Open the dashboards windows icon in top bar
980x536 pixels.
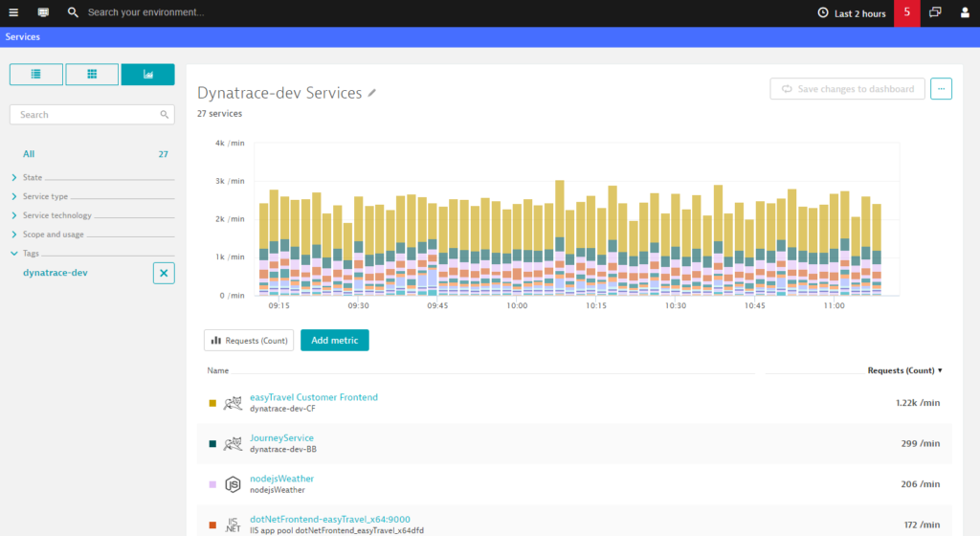[x=935, y=12]
